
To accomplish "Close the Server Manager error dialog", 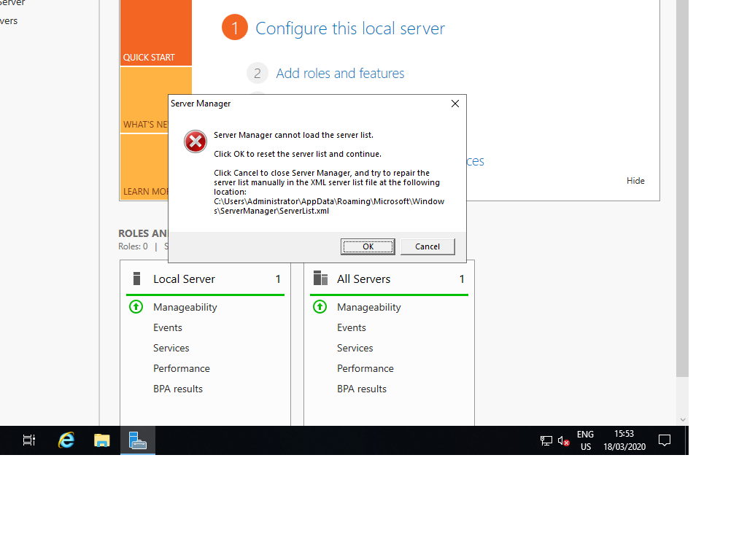I will pos(455,104).
